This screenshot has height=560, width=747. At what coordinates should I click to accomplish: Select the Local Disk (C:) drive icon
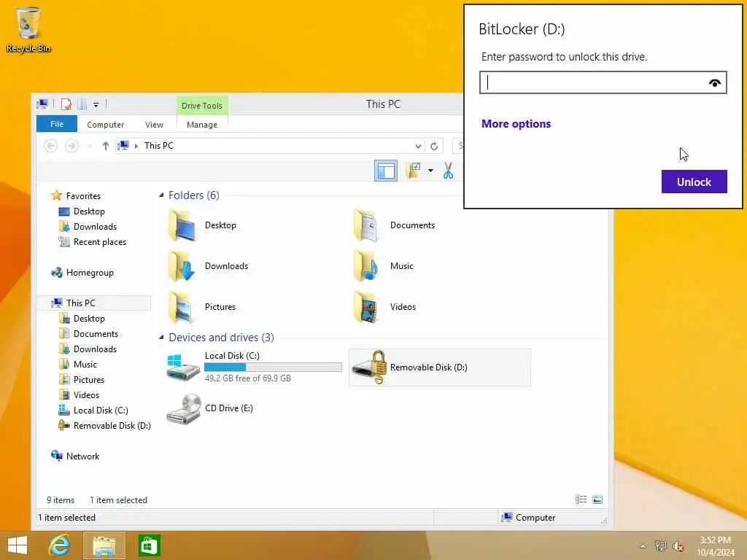pyautogui.click(x=183, y=367)
